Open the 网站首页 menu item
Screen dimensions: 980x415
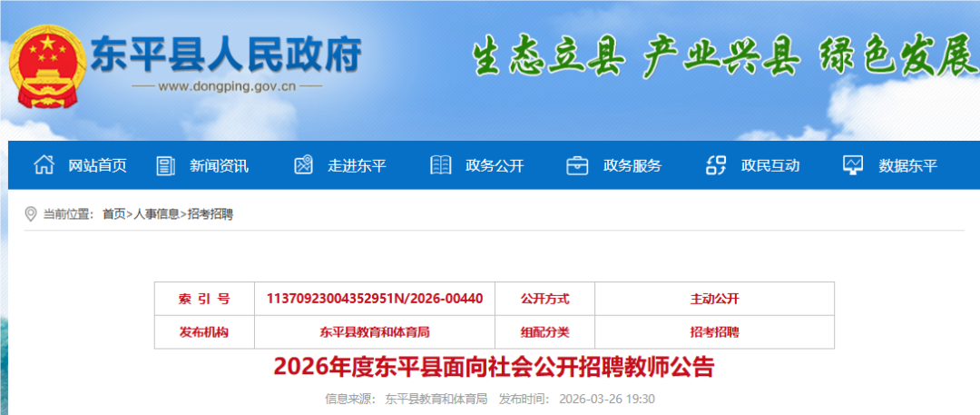tap(97, 165)
